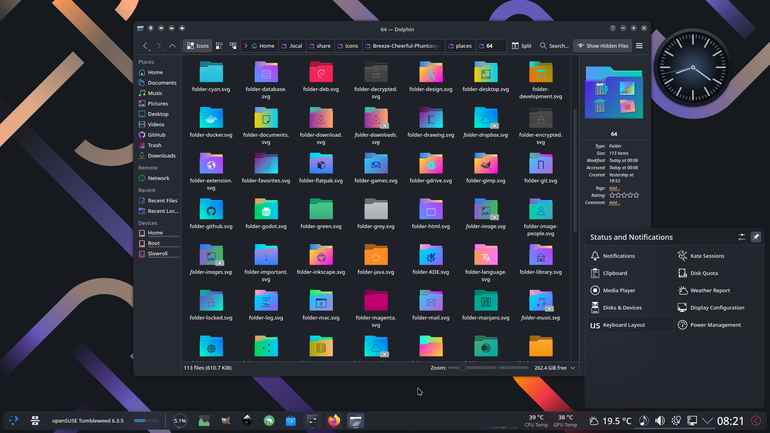Viewport: 770px width, 433px height.
Task: Select the places breadcrumb
Action: click(460, 46)
